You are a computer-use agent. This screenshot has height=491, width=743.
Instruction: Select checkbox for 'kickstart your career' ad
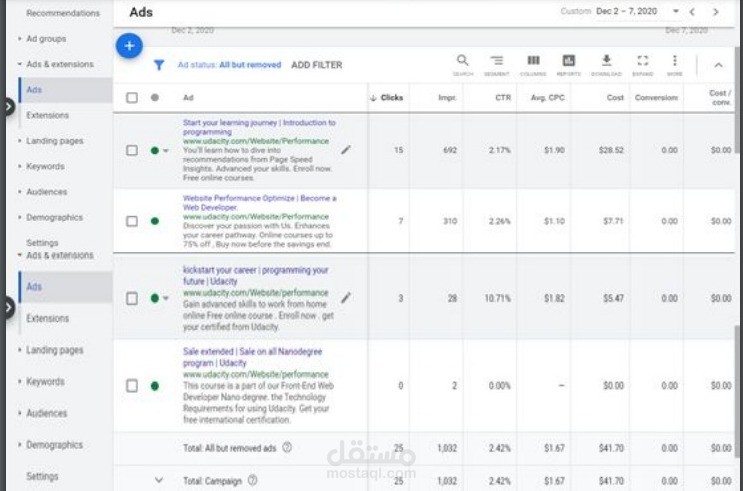click(x=132, y=299)
